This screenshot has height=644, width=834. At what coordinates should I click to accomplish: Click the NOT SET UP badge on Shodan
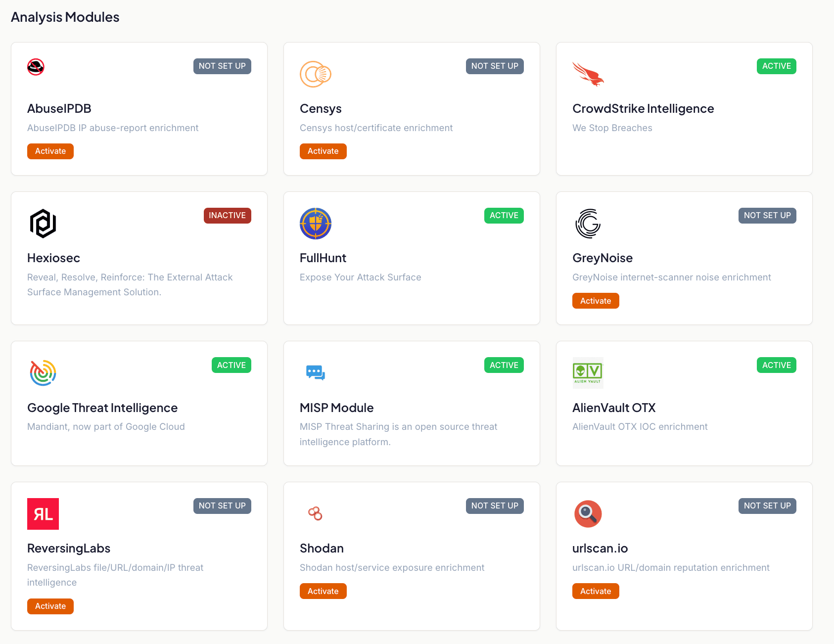(x=495, y=506)
